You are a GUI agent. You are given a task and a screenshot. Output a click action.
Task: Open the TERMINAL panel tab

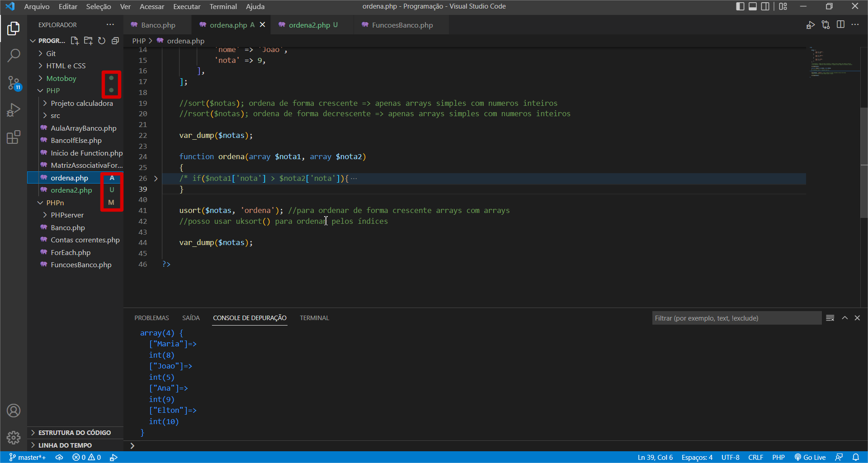[314, 318]
